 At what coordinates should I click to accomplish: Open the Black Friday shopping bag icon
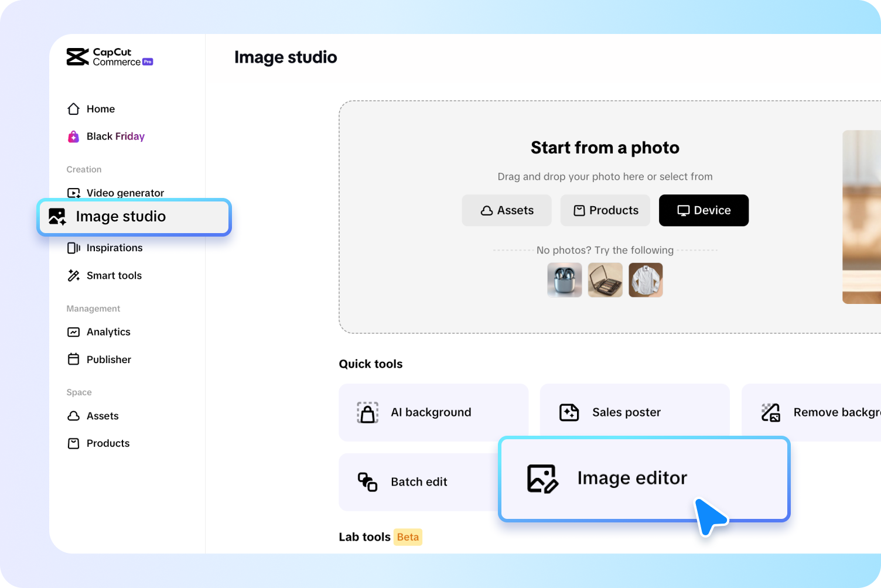73,136
